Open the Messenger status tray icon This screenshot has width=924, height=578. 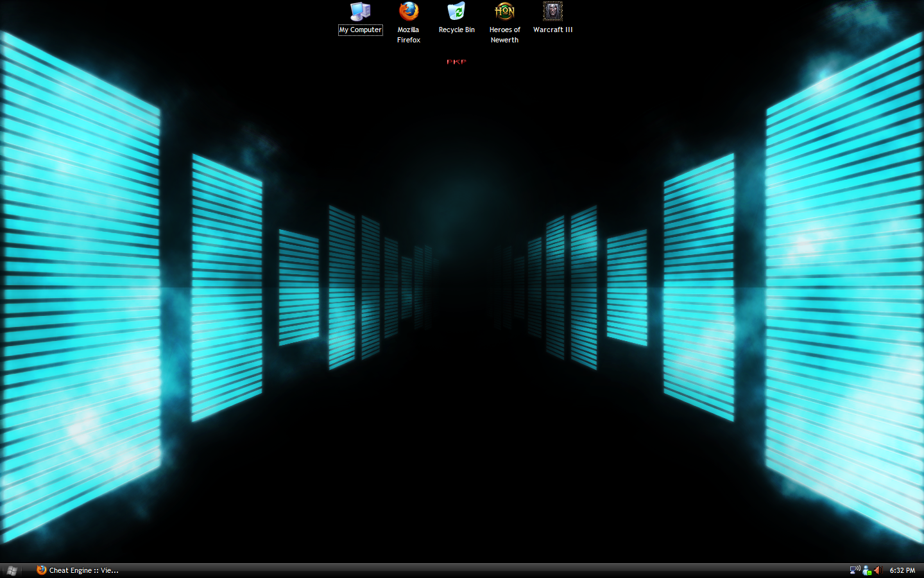[867, 570]
